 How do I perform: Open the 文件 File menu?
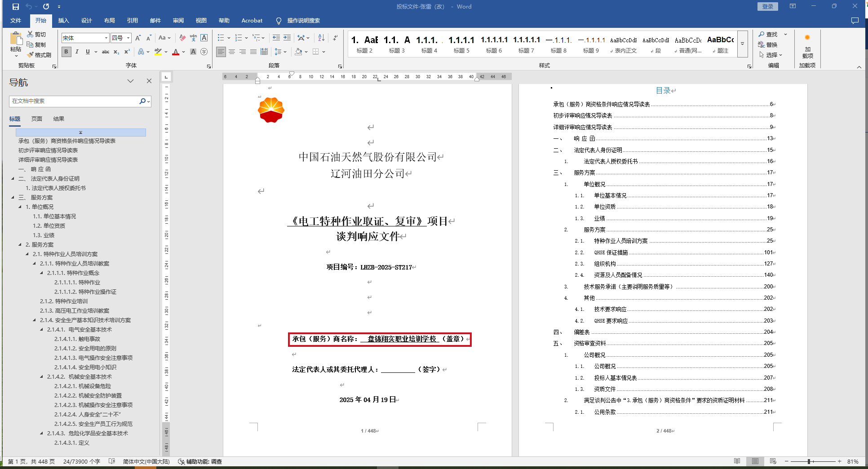(x=16, y=21)
